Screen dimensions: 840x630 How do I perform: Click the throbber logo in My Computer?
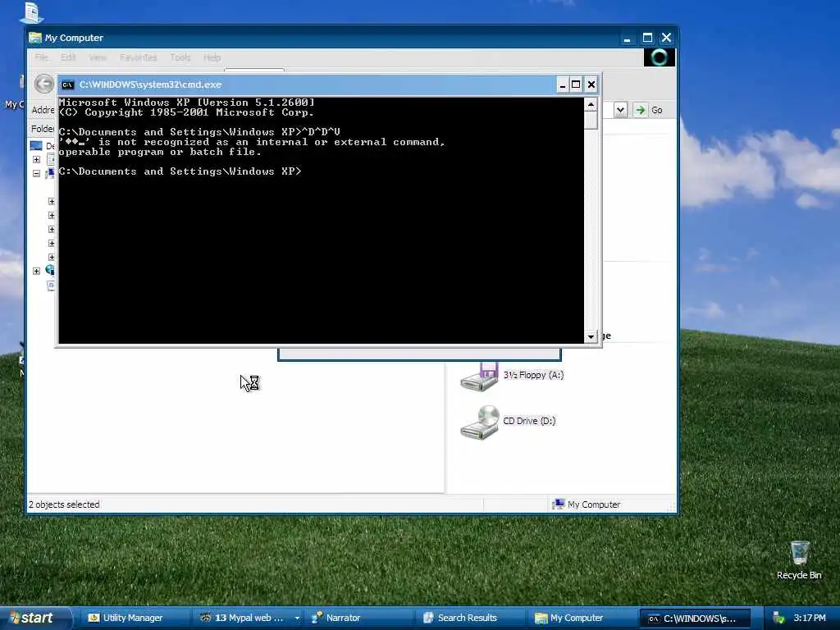(x=659, y=57)
